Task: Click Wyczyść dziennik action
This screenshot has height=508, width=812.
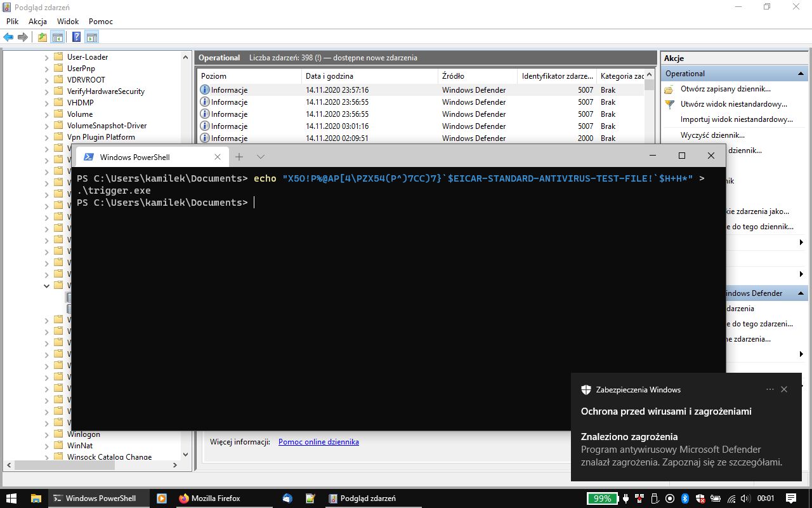Action: tap(712, 135)
